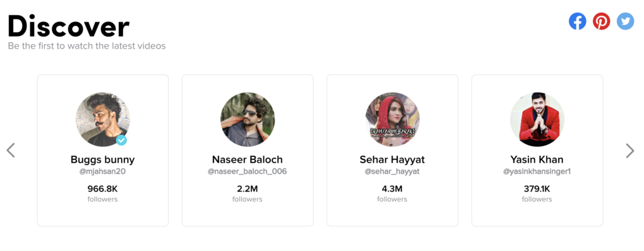
Task: Go to previous creators with left chevron
Action: tap(11, 151)
